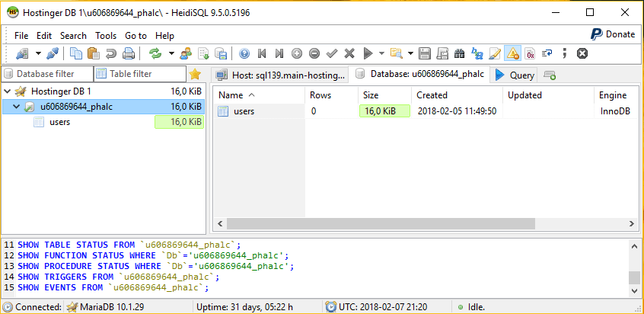Click the Donate link

(x=613, y=34)
